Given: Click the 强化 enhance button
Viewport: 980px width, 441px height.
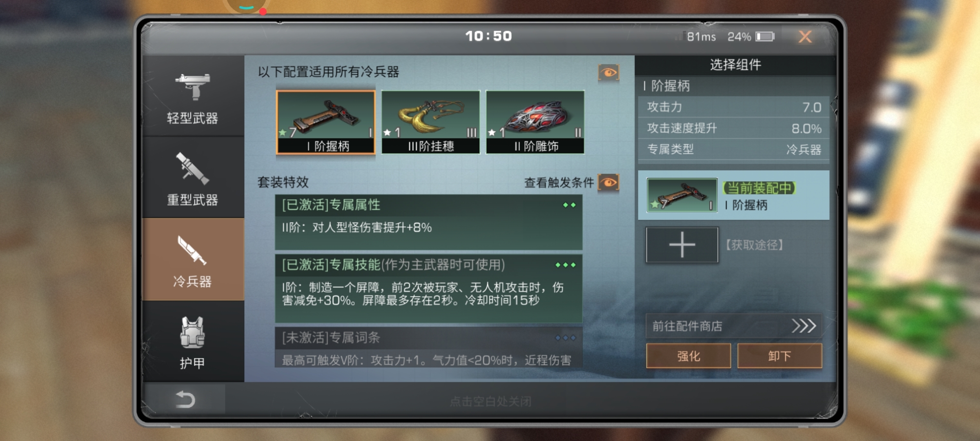Looking at the screenshot, I should coord(688,356).
